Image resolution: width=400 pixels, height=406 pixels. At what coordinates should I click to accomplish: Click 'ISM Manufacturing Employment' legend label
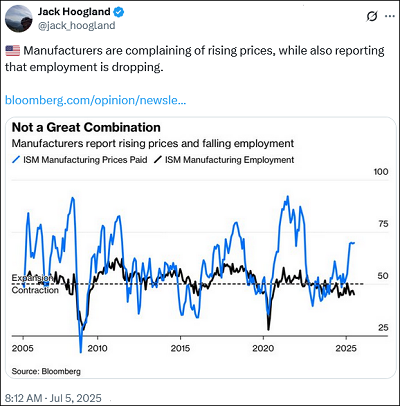tap(230, 160)
